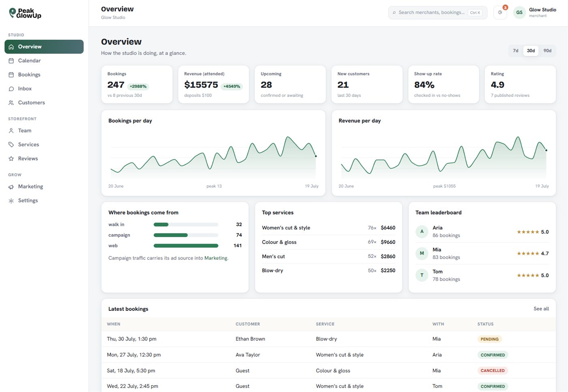Viewport: 568px width, 392px height.
Task: Click the campaign bookings progress bar
Action: (x=186, y=235)
